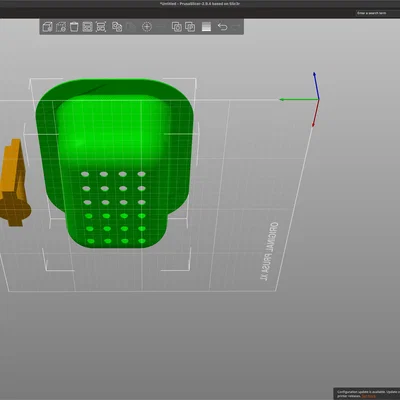Undo the last action

click(x=222, y=27)
